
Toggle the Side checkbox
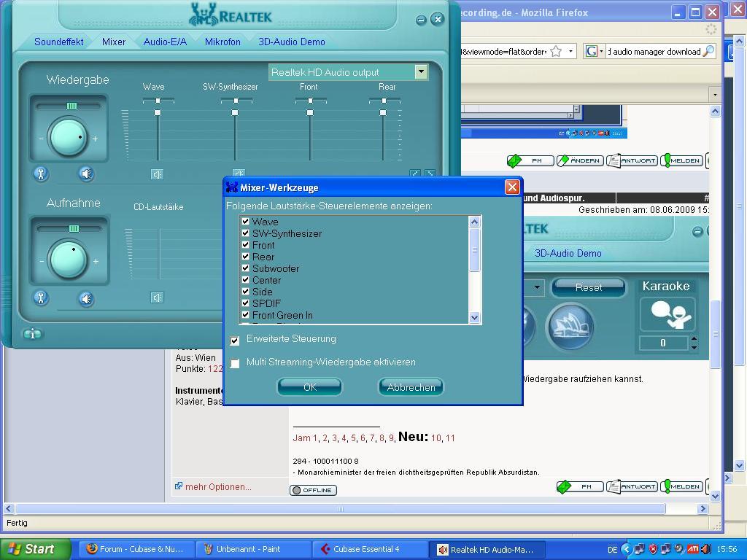[x=245, y=292]
